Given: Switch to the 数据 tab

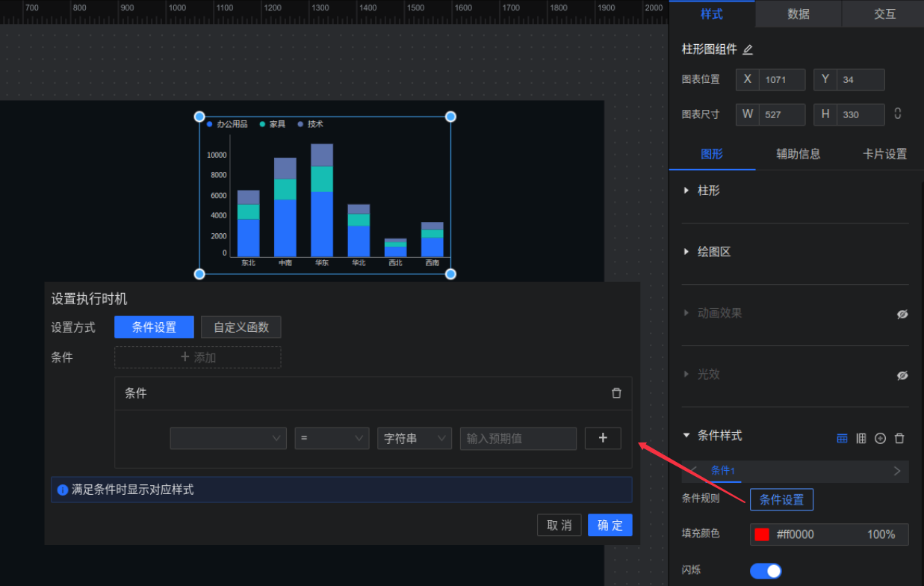Looking at the screenshot, I should click(x=798, y=13).
